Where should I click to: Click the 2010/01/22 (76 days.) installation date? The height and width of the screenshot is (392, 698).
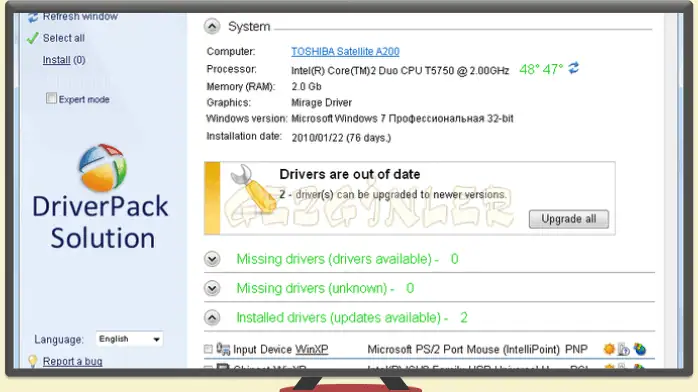[x=341, y=138]
